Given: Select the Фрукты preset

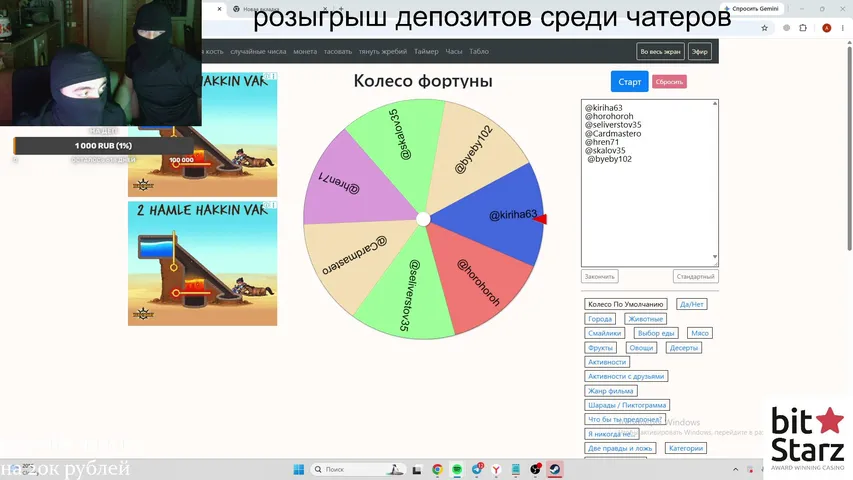Looking at the screenshot, I should [600, 348].
